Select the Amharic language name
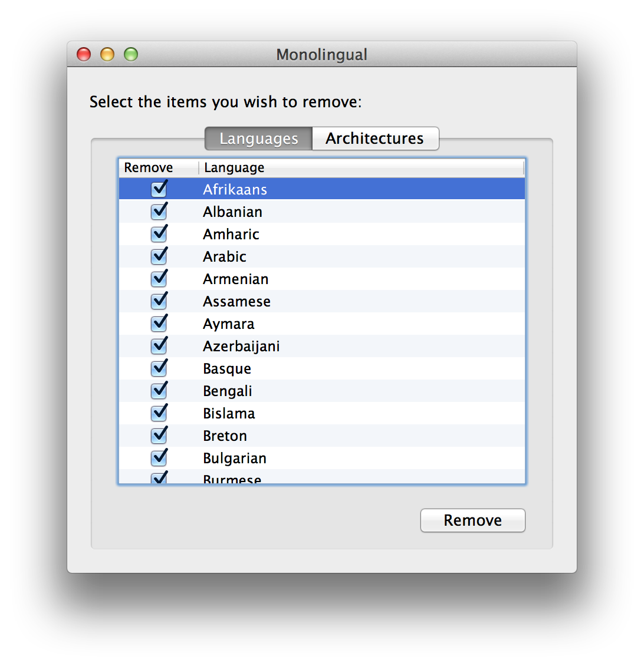 (x=231, y=234)
